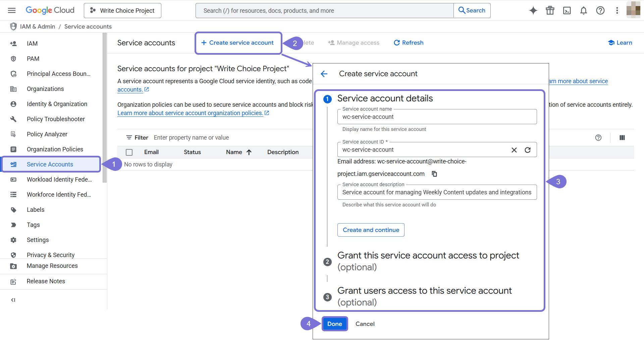Expand Grant this service account access step
The width and height of the screenshot is (644, 340).
[x=428, y=261]
